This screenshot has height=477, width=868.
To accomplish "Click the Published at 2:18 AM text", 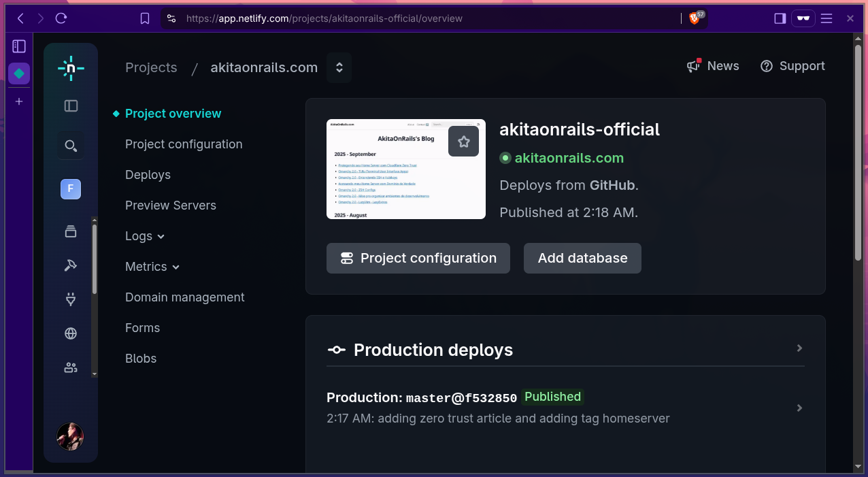I will click(569, 212).
